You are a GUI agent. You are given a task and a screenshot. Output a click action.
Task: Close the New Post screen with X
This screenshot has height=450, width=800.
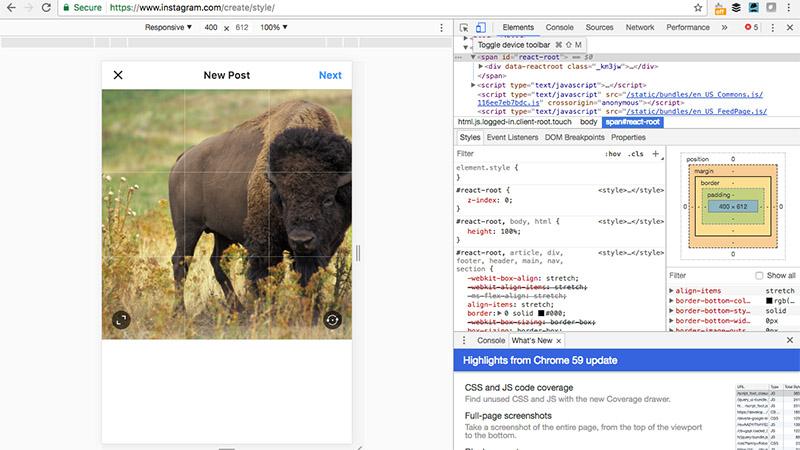pyautogui.click(x=118, y=75)
